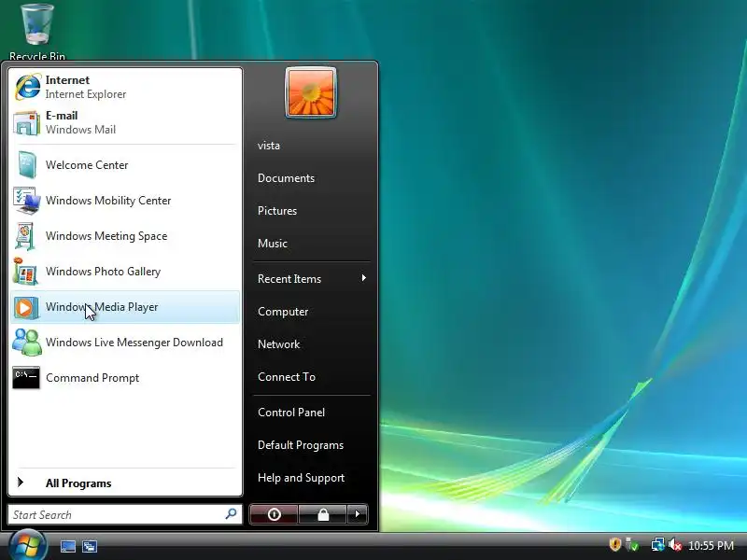Expand the Recent Items submenu arrow
This screenshot has height=560, width=747.
tap(364, 277)
